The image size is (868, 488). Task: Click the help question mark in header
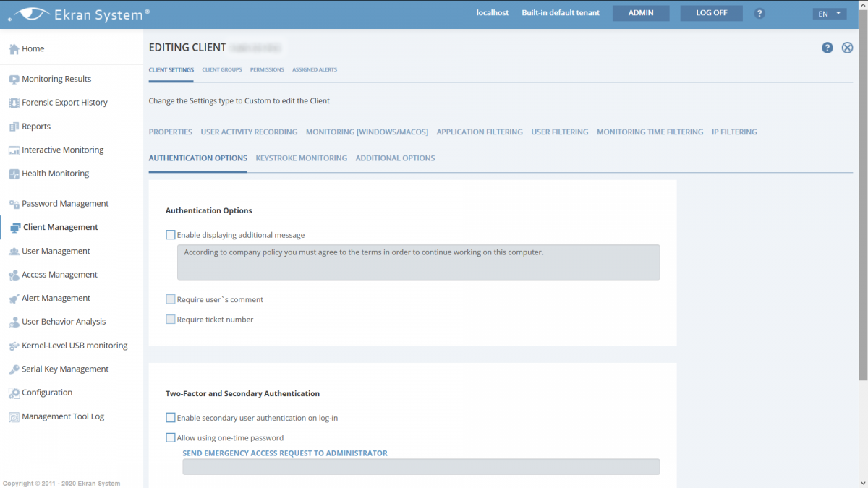(x=759, y=14)
